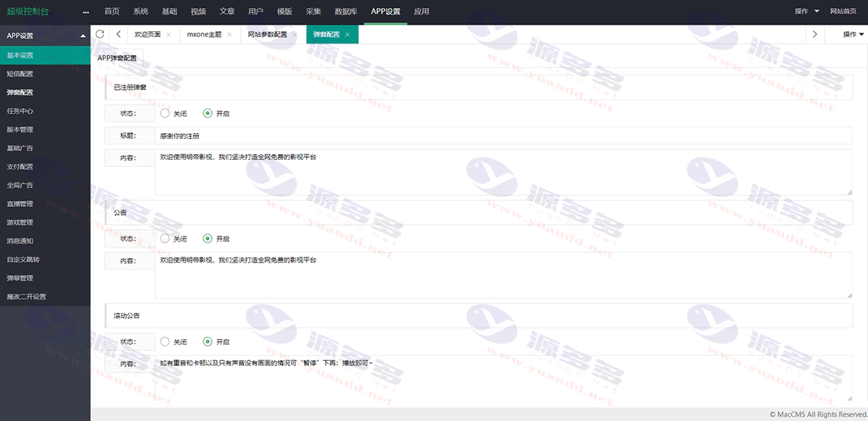868x421 pixels.
Task: Select 开启 for 公告 status
Action: [216, 239]
